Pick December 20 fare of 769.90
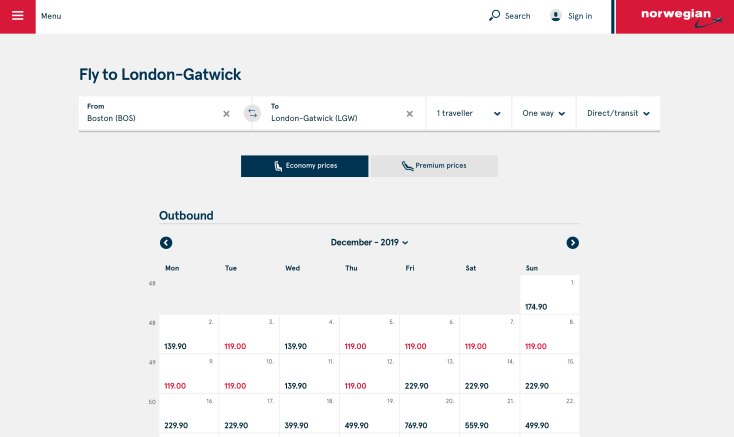This screenshot has width=734, height=437. click(x=429, y=414)
